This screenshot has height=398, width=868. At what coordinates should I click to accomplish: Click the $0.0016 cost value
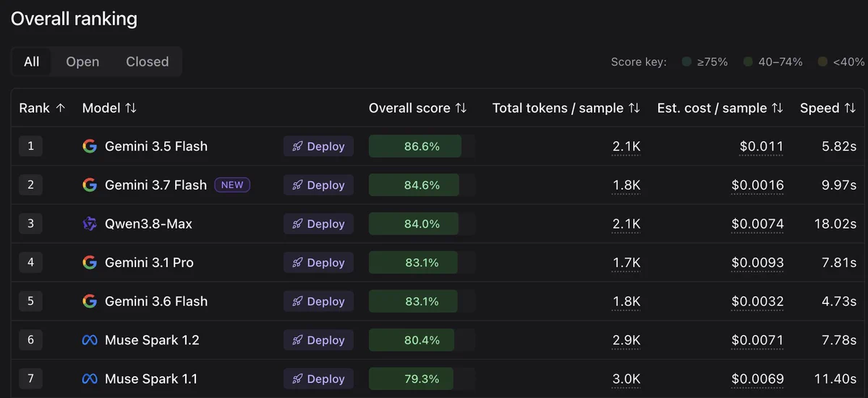pyautogui.click(x=757, y=185)
